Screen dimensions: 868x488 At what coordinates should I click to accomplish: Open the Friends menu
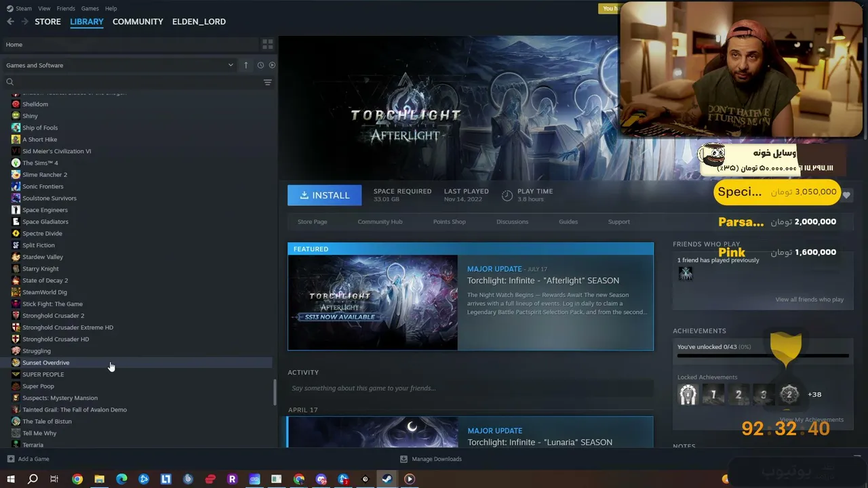tap(66, 8)
